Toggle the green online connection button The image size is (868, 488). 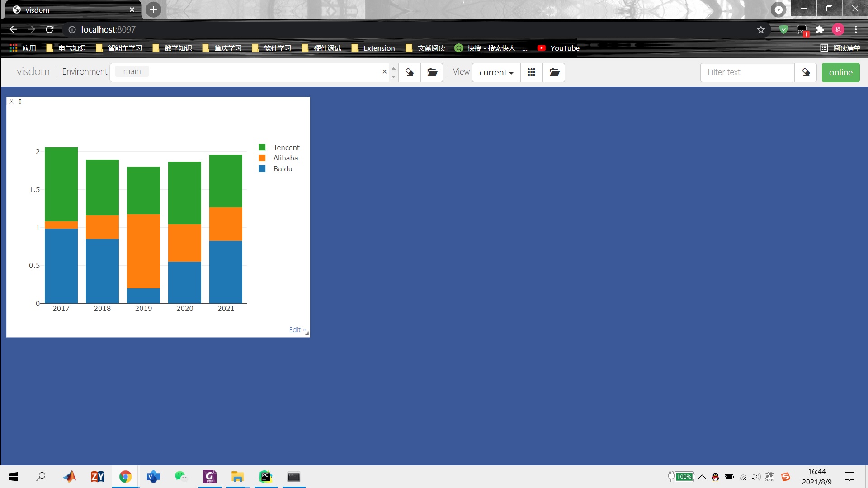coord(840,72)
